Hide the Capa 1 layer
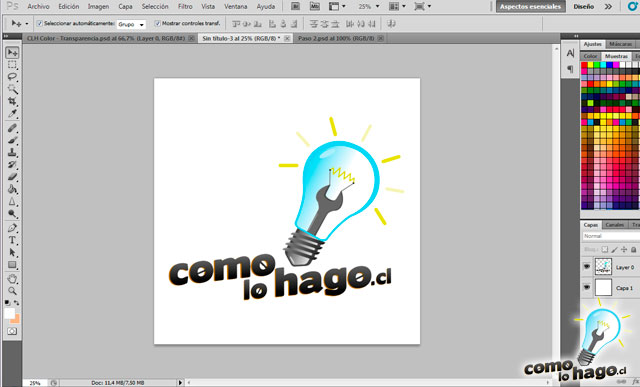This screenshot has height=387, width=640. coord(587,287)
